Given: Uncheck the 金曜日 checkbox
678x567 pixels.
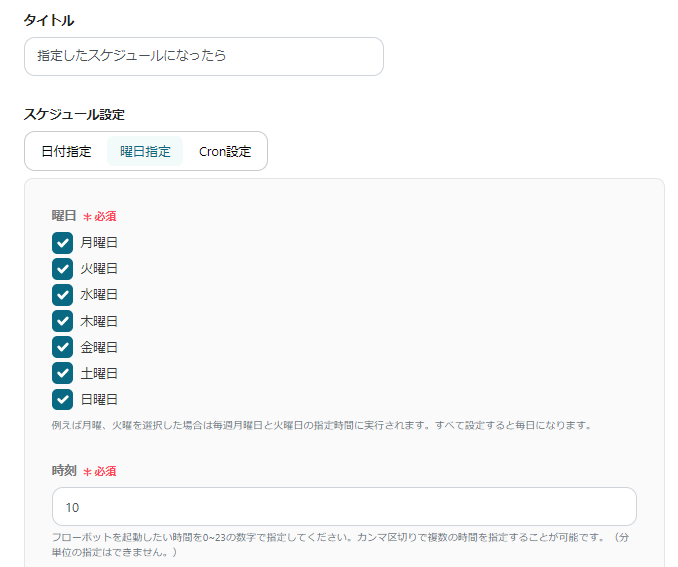Looking at the screenshot, I should pos(62,347).
